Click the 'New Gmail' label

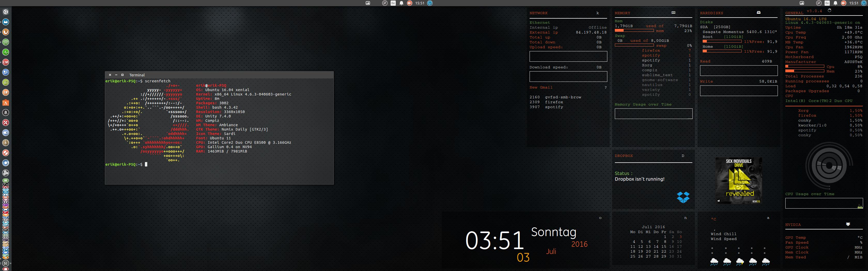point(541,87)
